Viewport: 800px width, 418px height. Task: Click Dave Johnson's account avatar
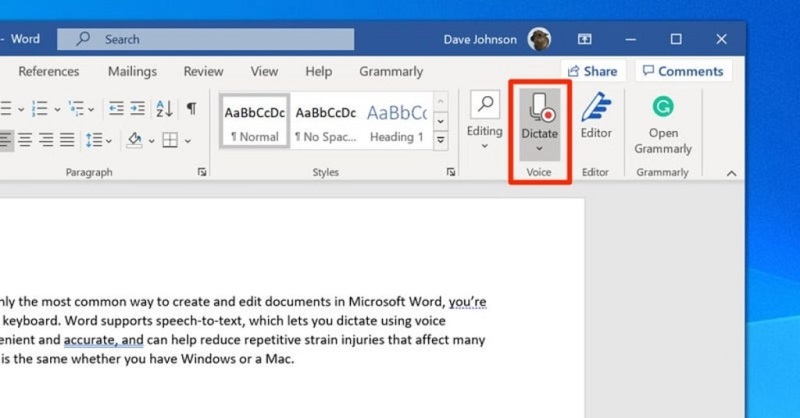tap(539, 39)
